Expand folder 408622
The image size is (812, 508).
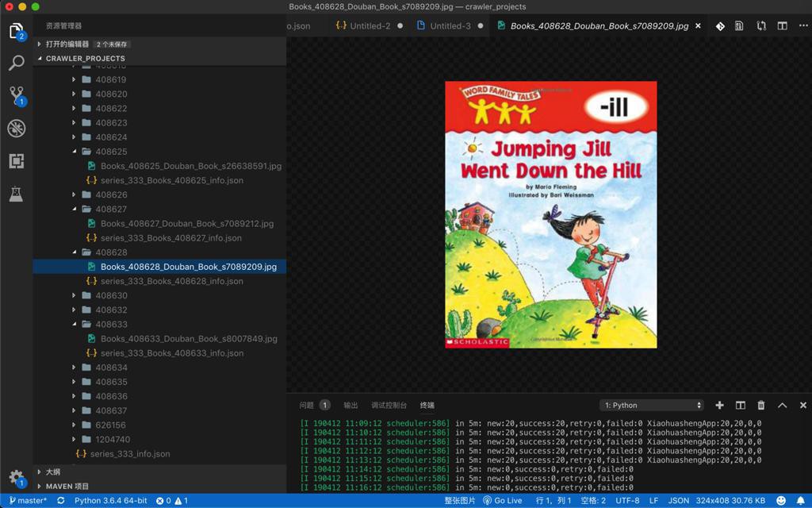110,108
